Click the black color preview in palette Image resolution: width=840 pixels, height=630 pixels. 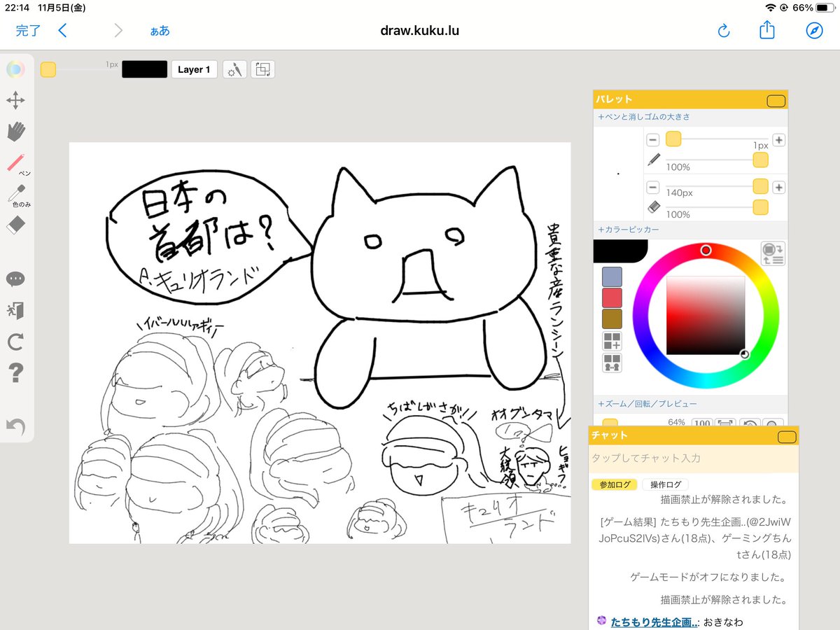point(620,251)
